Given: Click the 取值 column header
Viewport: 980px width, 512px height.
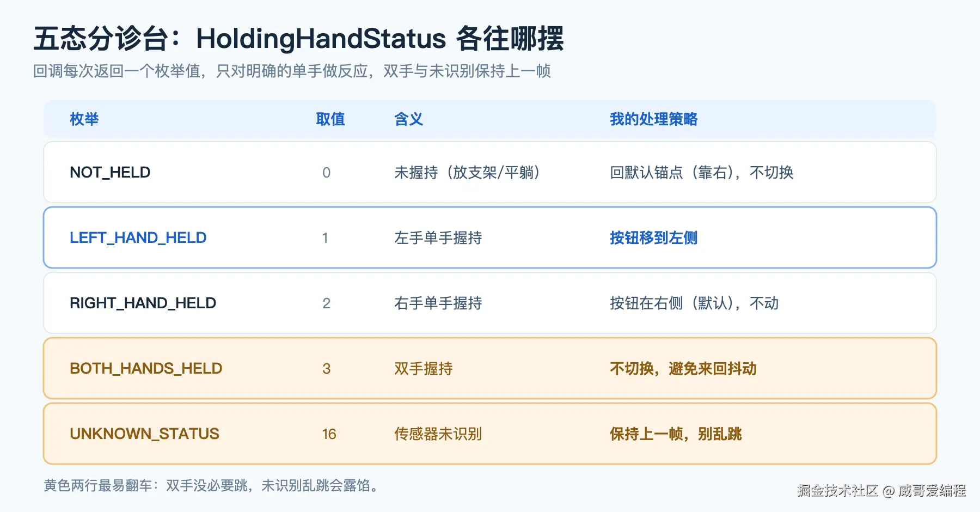Looking at the screenshot, I should click(330, 119).
